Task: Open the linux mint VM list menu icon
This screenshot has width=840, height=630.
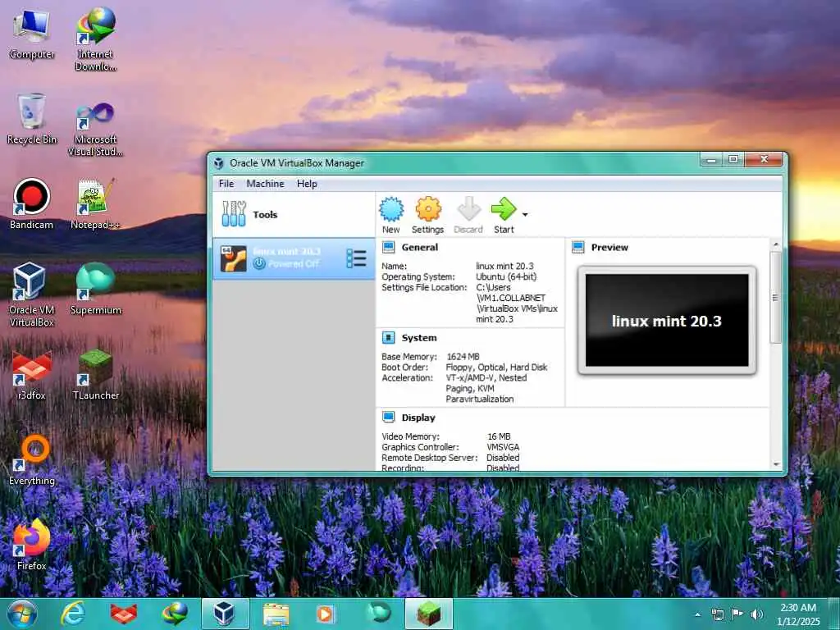Action: tap(356, 258)
